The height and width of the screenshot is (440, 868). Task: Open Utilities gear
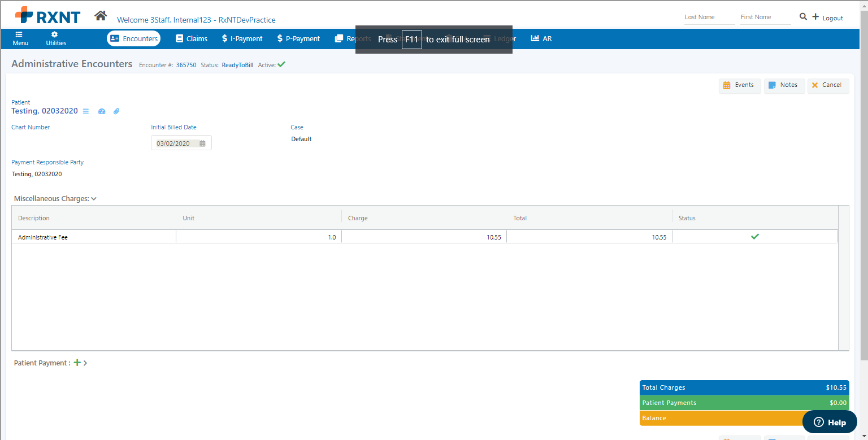(x=56, y=38)
